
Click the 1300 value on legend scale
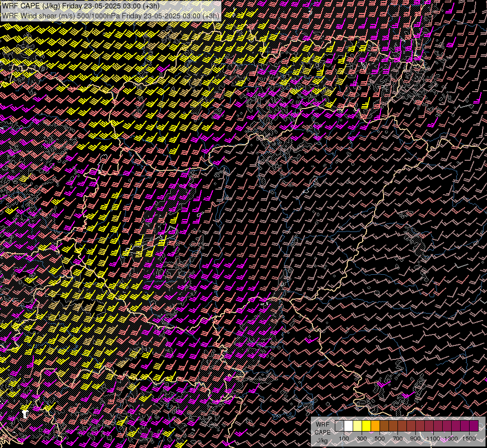tap(451, 439)
